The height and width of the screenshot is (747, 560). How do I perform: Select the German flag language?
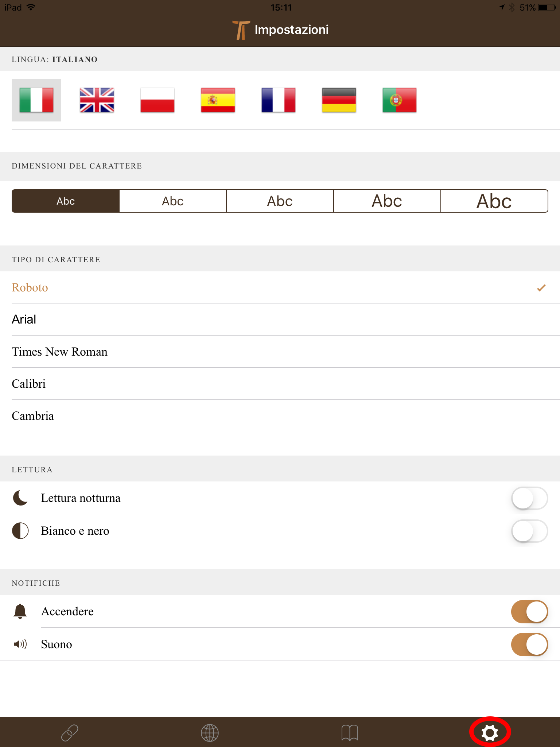tap(339, 100)
